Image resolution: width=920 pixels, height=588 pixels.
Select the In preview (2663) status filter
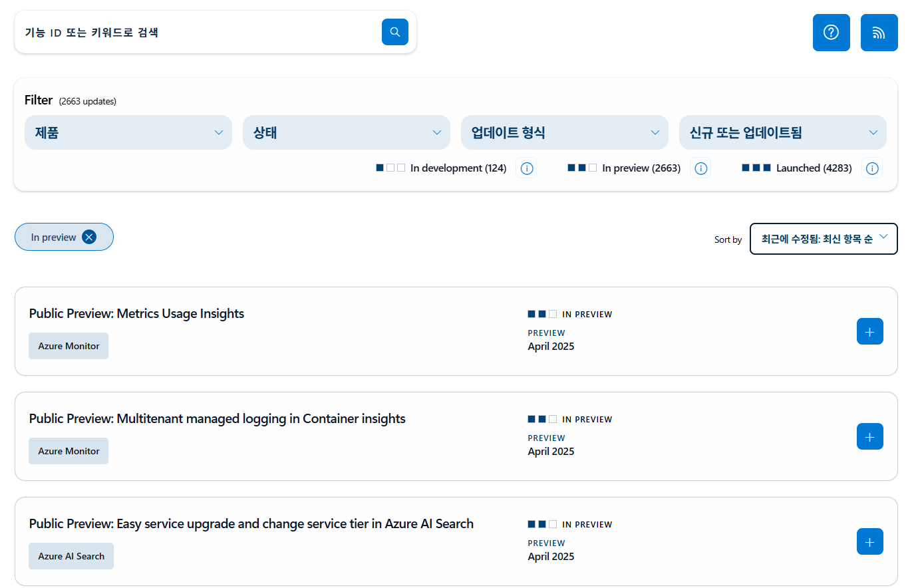[624, 168]
